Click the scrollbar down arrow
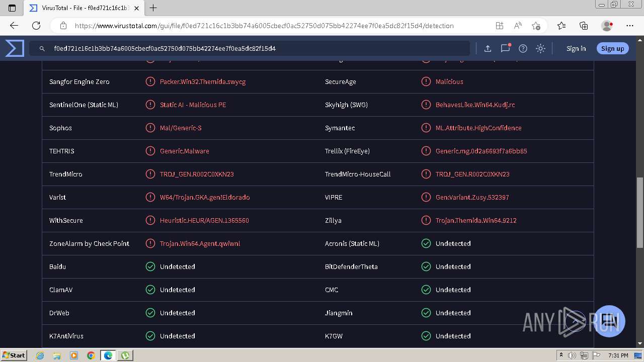The height and width of the screenshot is (362, 644). click(x=640, y=343)
